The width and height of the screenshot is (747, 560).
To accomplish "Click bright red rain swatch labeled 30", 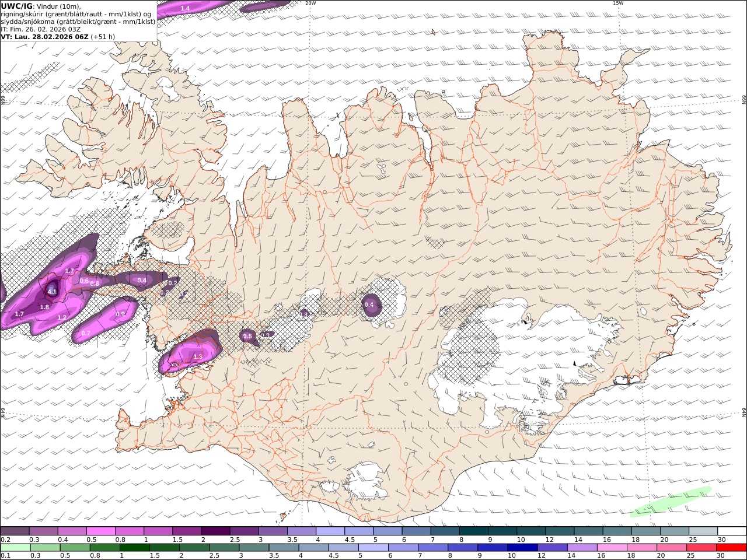I will tap(731, 548).
